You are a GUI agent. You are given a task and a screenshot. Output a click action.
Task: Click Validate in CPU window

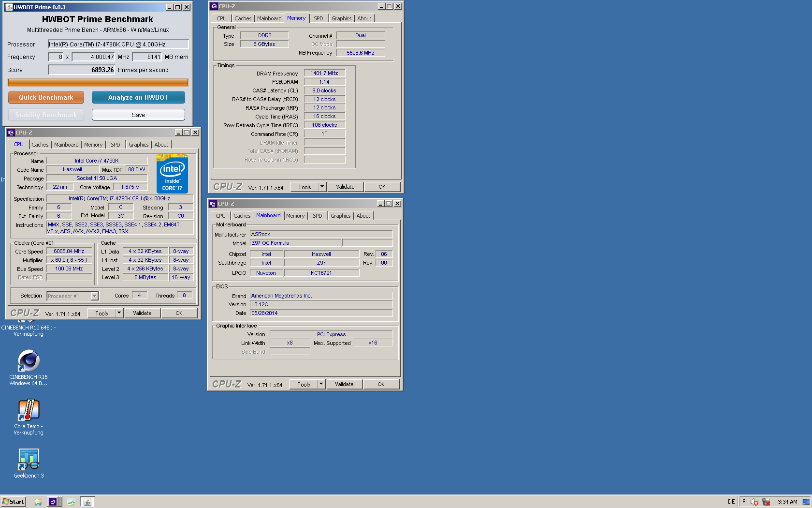(x=142, y=313)
